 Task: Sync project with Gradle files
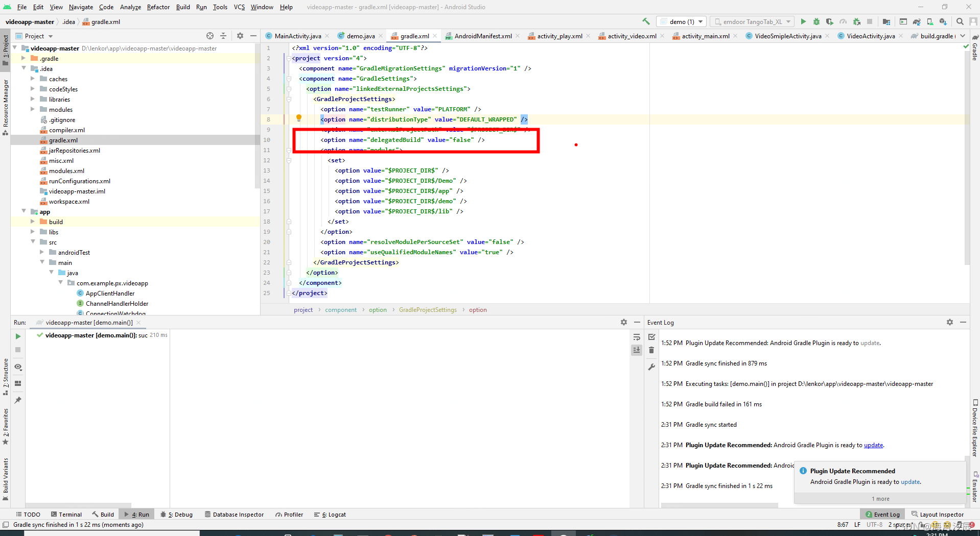pos(917,21)
